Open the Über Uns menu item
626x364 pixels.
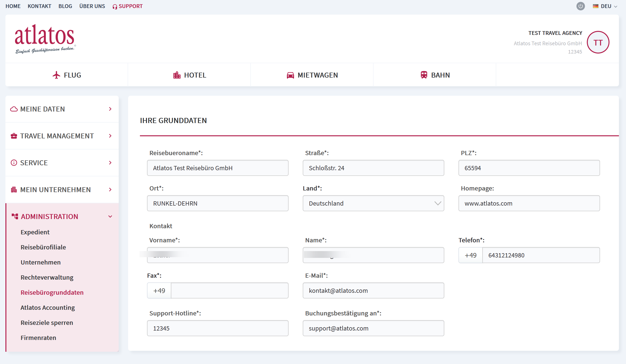92,6
